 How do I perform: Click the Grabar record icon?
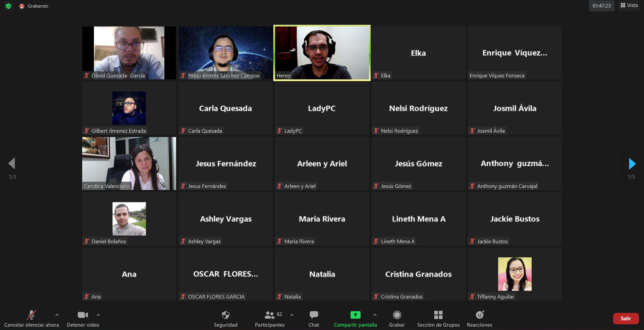(x=397, y=315)
